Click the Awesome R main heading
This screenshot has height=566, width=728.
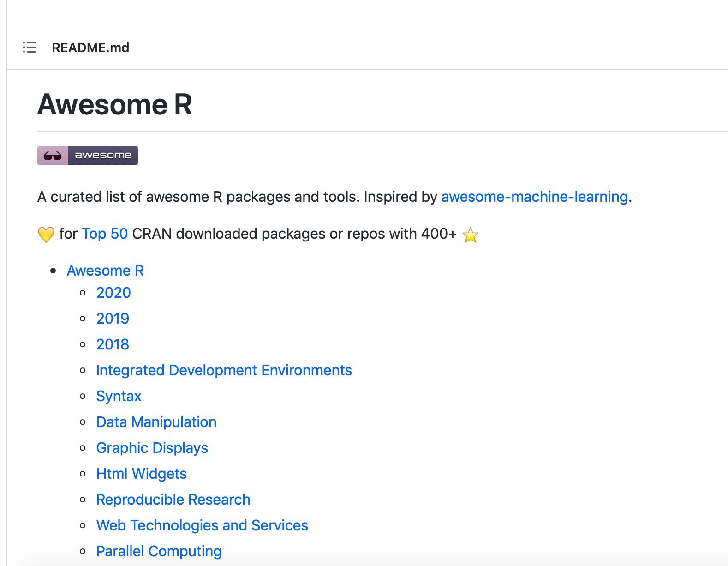point(114,104)
